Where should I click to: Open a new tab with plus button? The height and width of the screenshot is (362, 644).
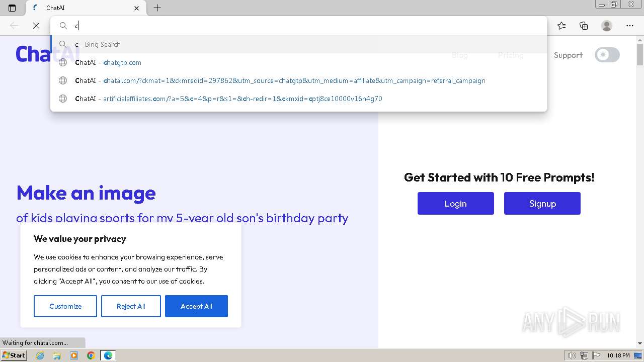157,8
